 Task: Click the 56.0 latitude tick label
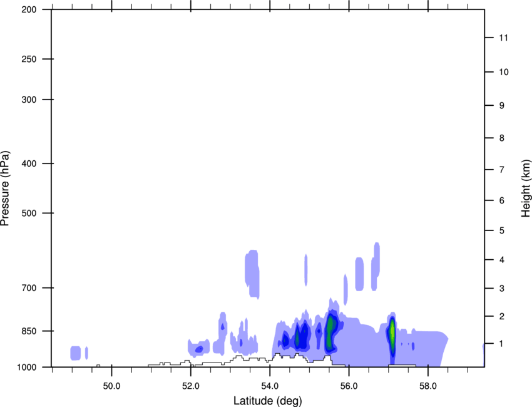coord(349,386)
